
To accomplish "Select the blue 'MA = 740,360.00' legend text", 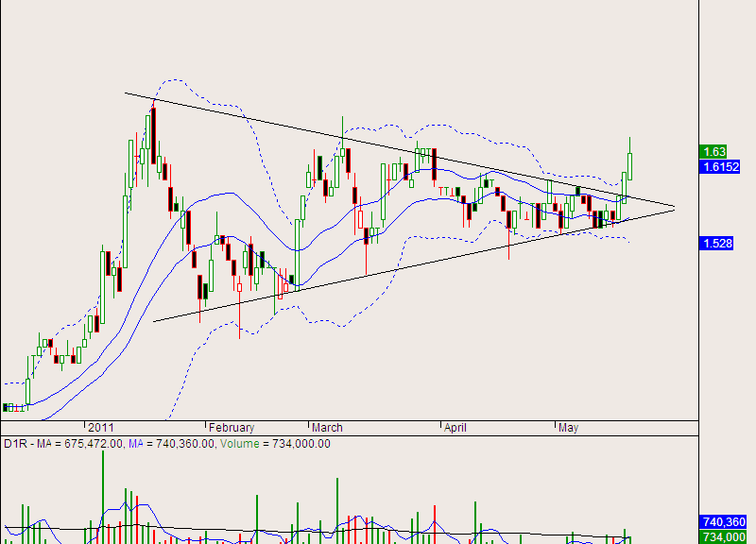I will click(173, 444).
